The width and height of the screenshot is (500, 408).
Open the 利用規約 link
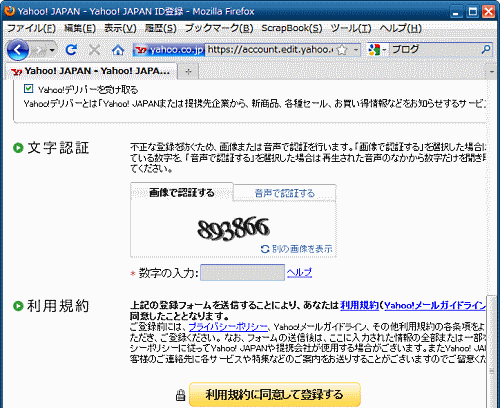(x=359, y=305)
